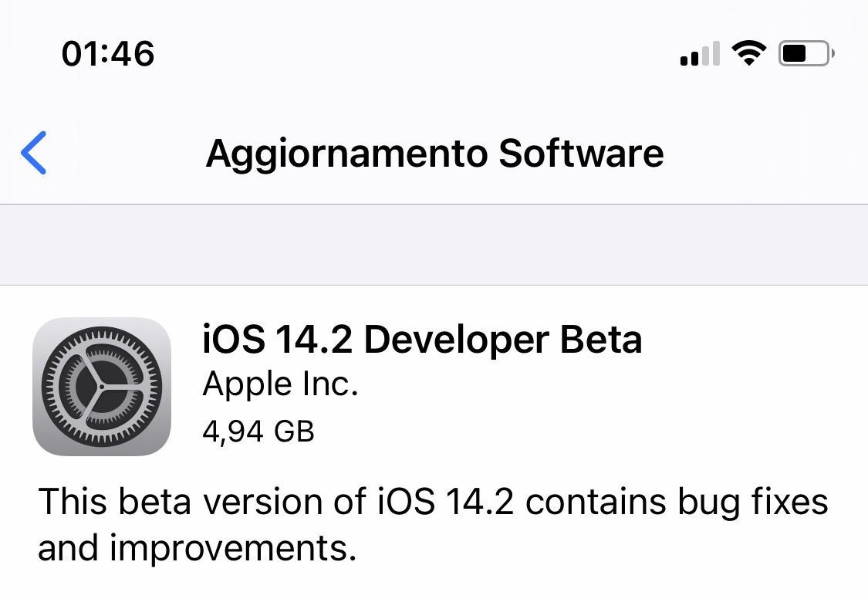Tap the Apple Inc. publisher label

(x=281, y=384)
